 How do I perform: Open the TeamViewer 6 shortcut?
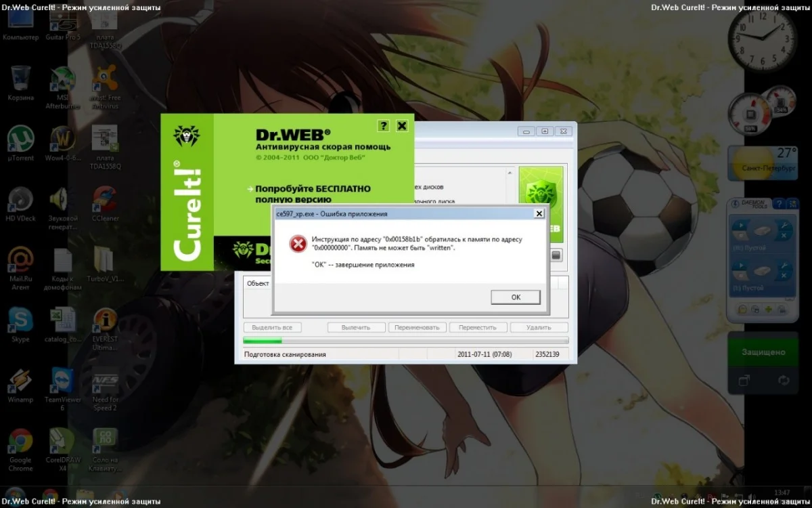pos(62,390)
